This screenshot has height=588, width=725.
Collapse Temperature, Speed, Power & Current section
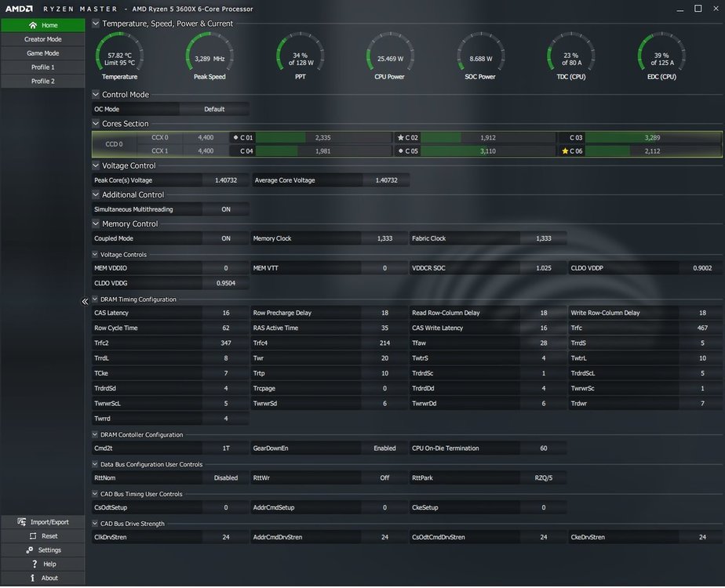tap(96, 24)
